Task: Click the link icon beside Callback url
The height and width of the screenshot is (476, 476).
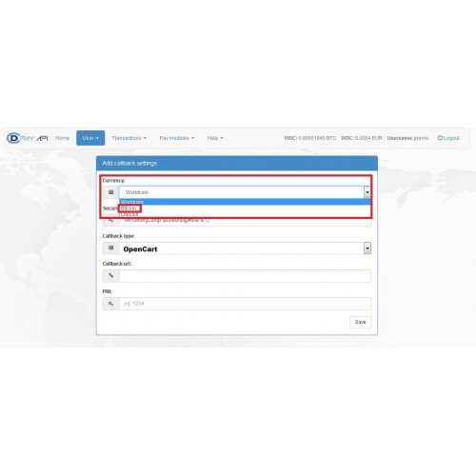Action: pyautogui.click(x=110, y=276)
